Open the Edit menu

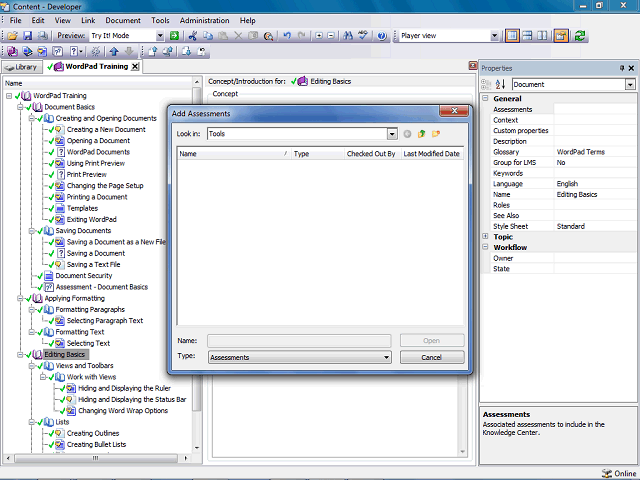click(38, 20)
